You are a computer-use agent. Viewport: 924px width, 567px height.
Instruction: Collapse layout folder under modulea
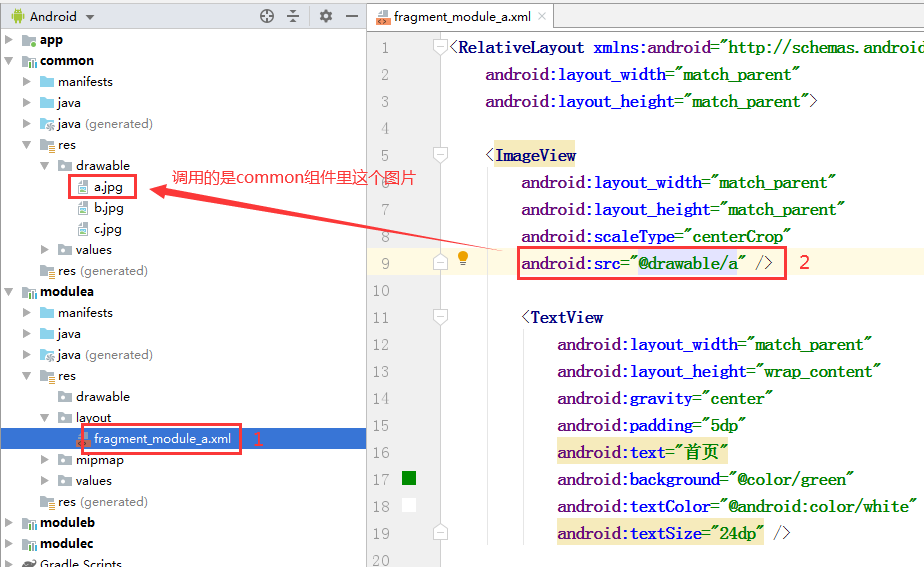(x=44, y=418)
